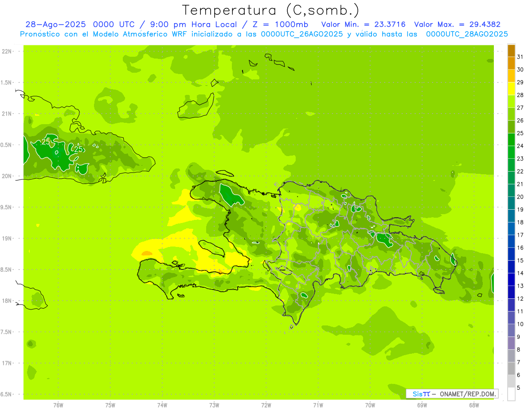Screen dimensions: 532x411
Task: Click the longitude label '68W'
Action: click(473, 405)
